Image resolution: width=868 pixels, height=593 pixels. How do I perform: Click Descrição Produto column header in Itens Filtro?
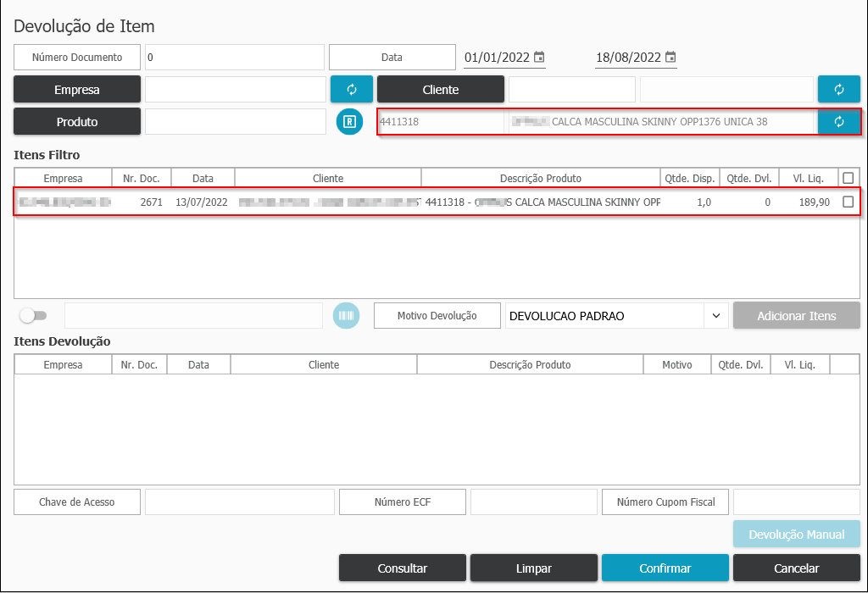pos(540,178)
